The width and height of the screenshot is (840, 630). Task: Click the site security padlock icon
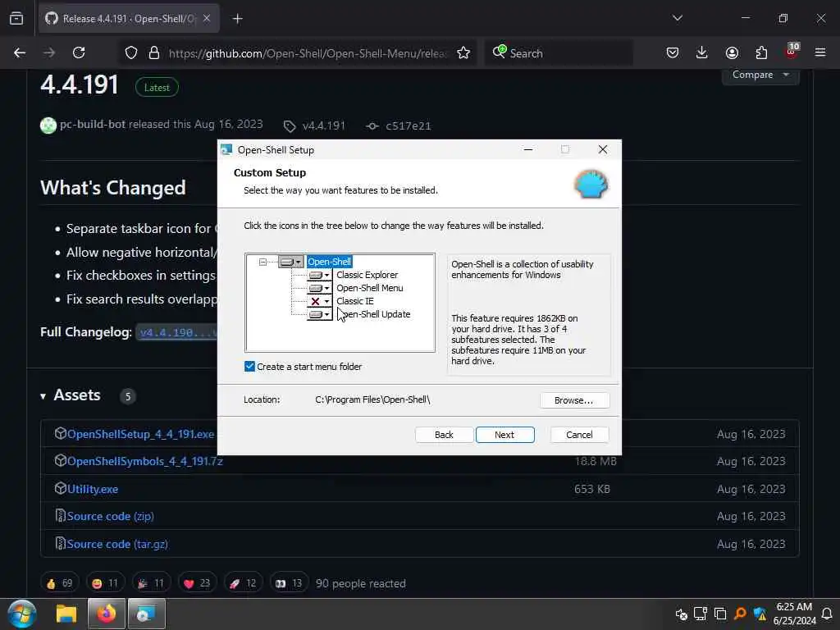(154, 53)
